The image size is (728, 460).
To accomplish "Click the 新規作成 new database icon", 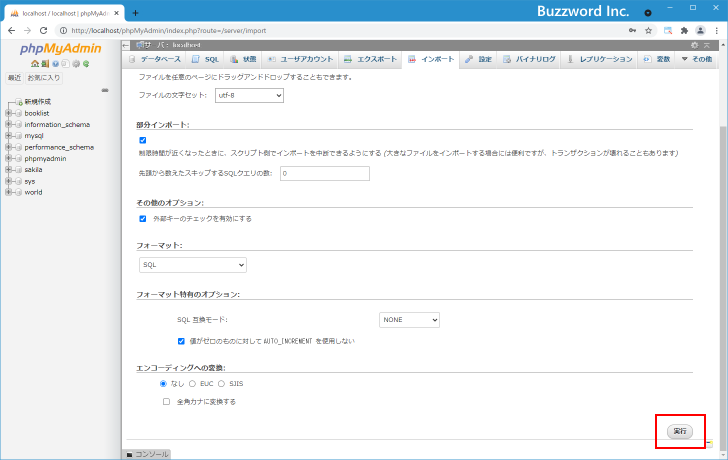I will coord(19,102).
